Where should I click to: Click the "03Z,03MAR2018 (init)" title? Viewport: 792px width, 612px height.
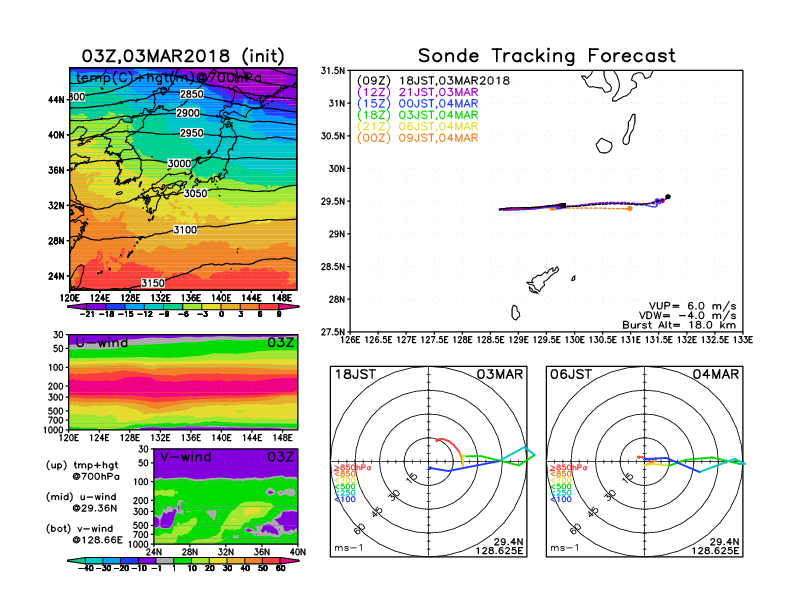(x=183, y=56)
